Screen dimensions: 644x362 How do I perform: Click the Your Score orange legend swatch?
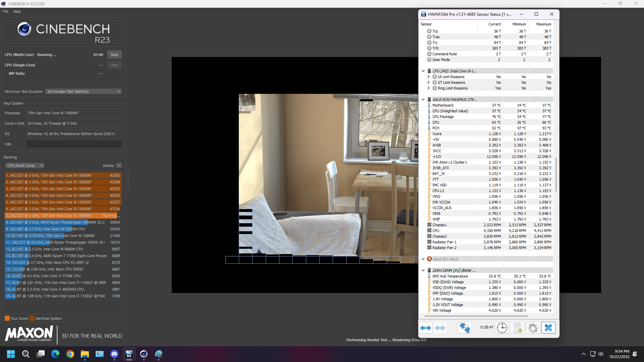(7, 318)
